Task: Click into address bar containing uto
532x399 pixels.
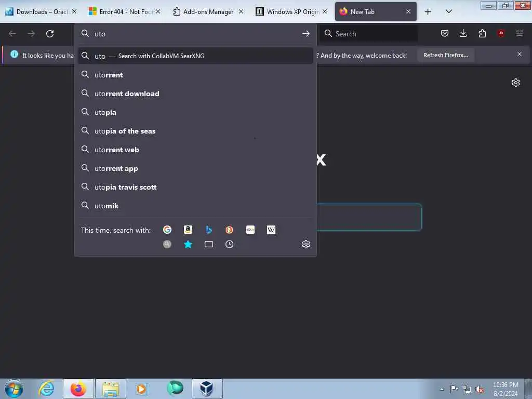Action: click(x=195, y=34)
